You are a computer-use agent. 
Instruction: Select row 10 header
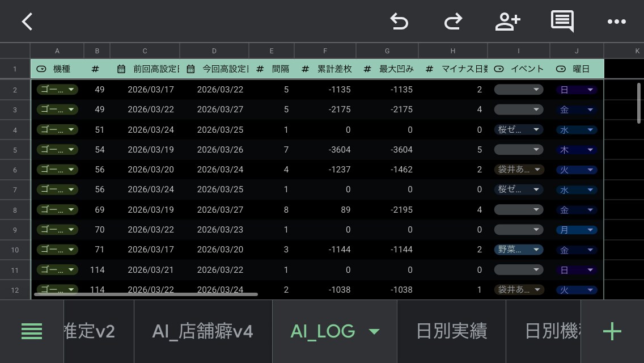pos(15,250)
